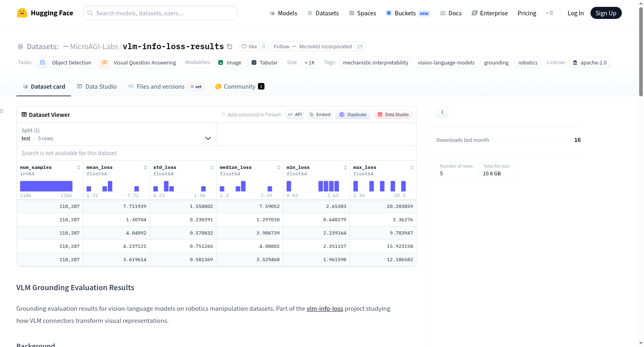Select the mechanistic-interpretability tag
The height and width of the screenshot is (347, 644).
click(376, 62)
